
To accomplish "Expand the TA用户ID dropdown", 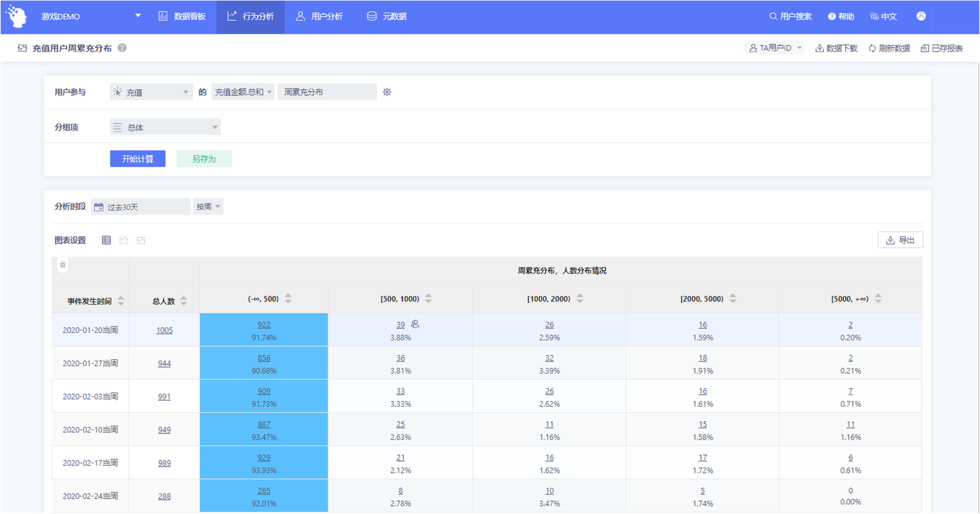I will tap(775, 48).
